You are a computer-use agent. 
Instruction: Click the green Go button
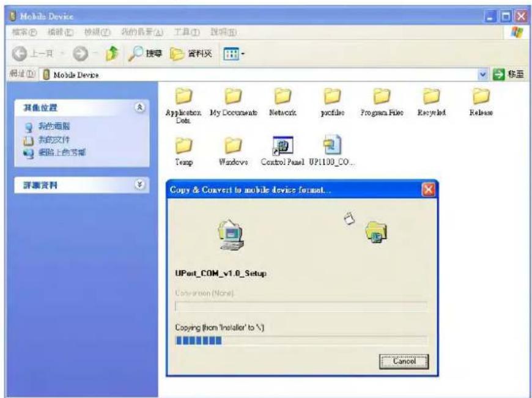(x=508, y=75)
